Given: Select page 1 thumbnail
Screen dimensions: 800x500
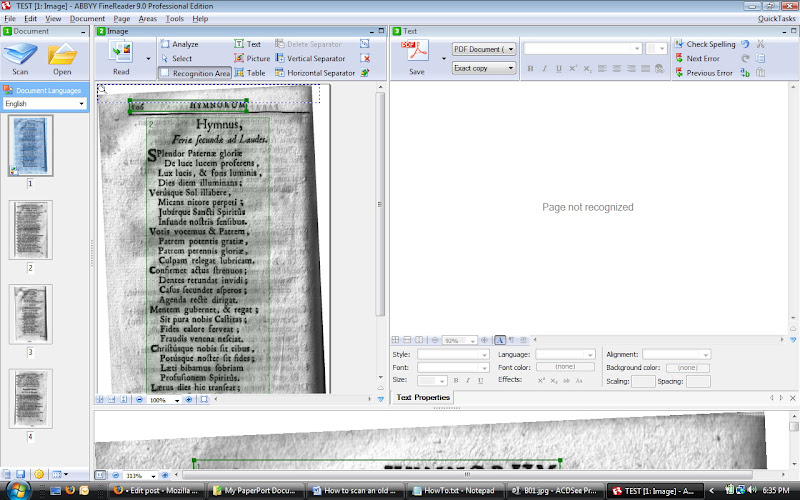Looking at the screenshot, I should 31,146.
